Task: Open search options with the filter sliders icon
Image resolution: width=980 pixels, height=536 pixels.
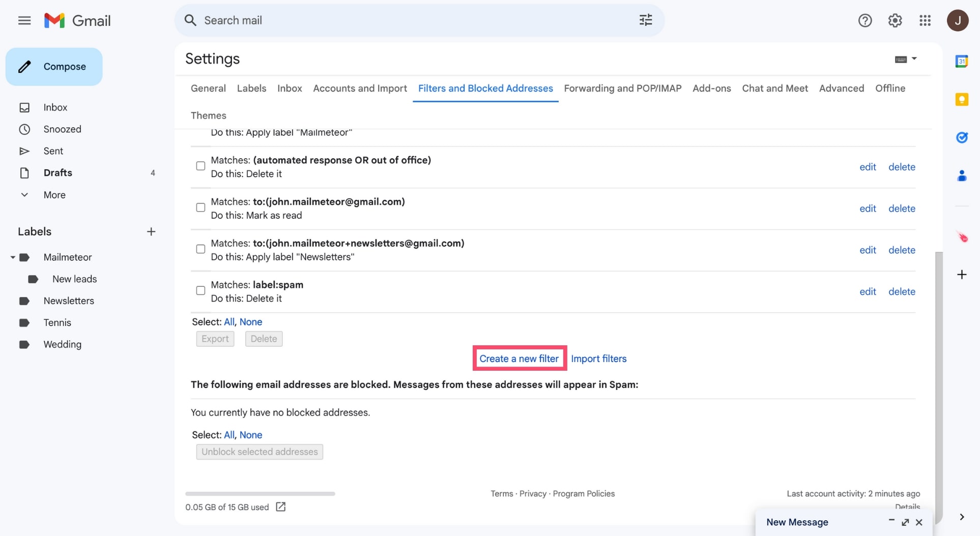Action: click(645, 20)
